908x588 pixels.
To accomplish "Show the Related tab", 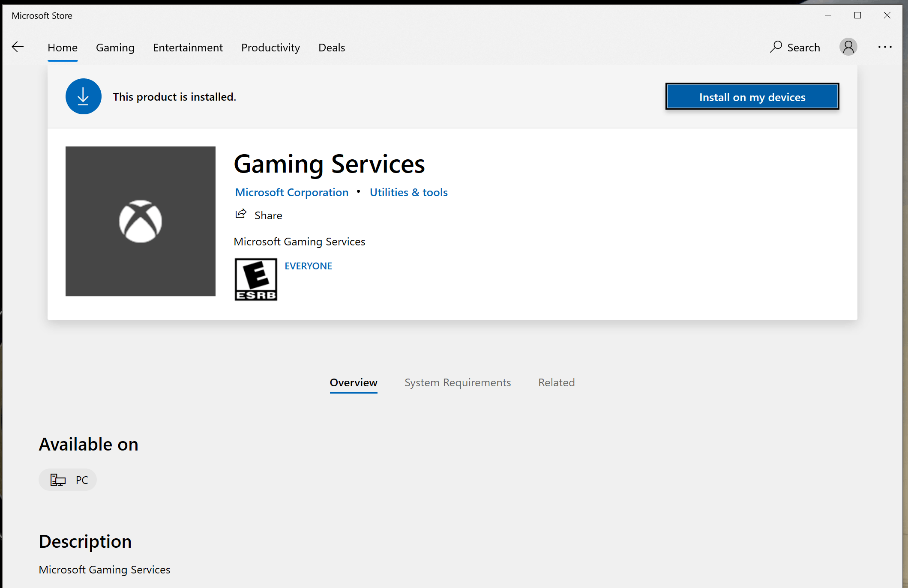I will pos(556,382).
